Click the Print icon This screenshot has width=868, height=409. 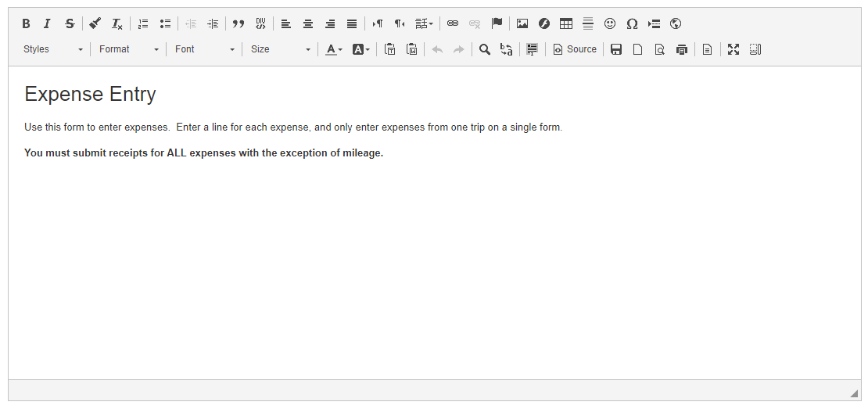(682, 49)
